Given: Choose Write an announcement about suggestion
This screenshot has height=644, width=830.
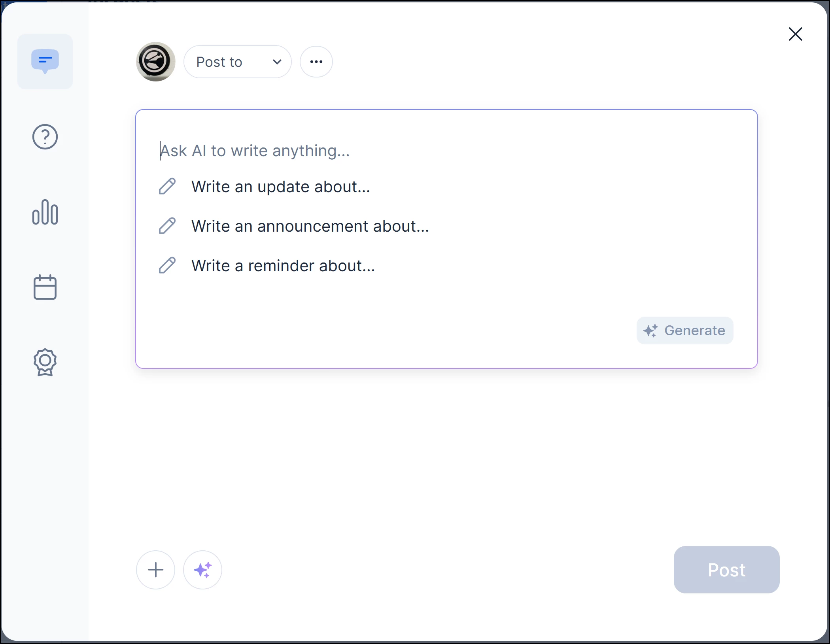Looking at the screenshot, I should point(310,226).
